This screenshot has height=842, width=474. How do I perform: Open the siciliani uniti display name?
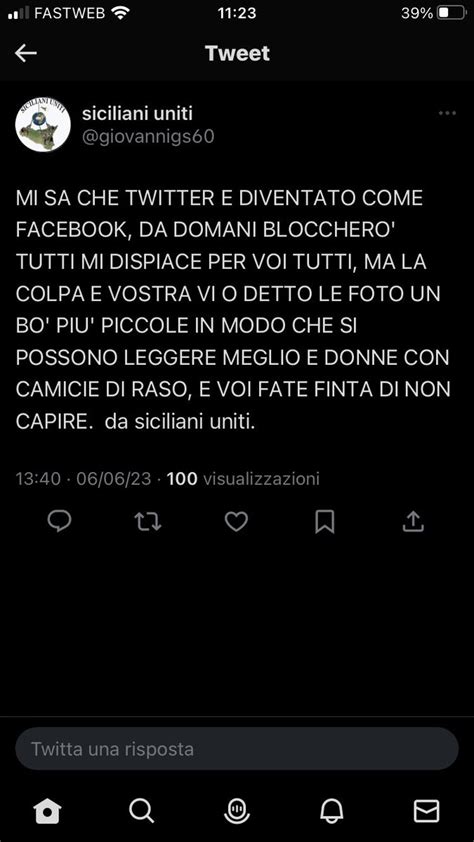(x=137, y=113)
